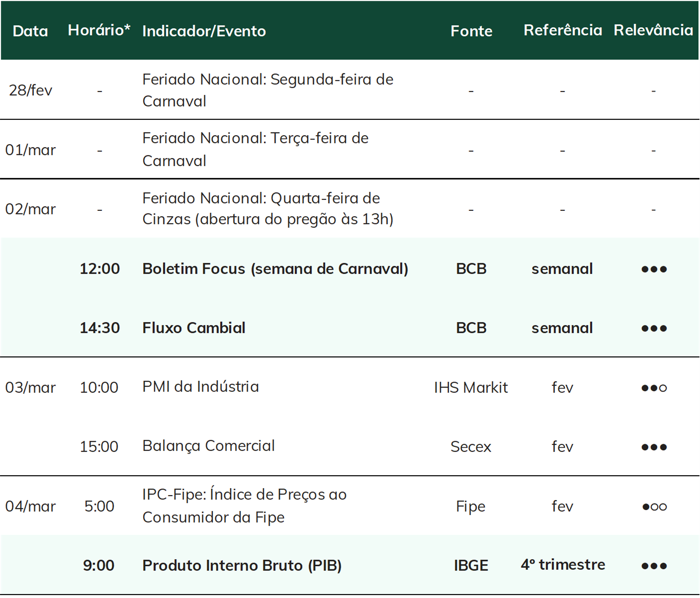Click the Boletim Focus relevance dots
The image size is (700, 598).
click(x=654, y=269)
